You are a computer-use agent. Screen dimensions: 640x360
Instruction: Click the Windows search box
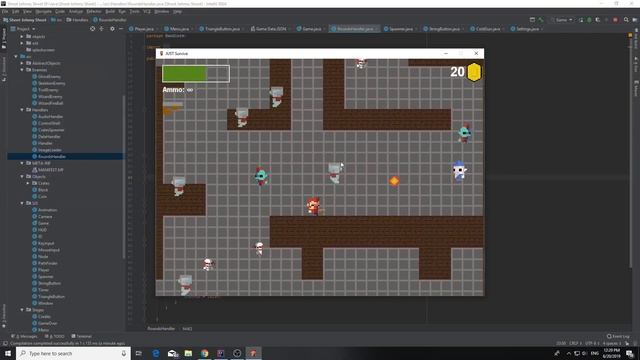pos(73,353)
